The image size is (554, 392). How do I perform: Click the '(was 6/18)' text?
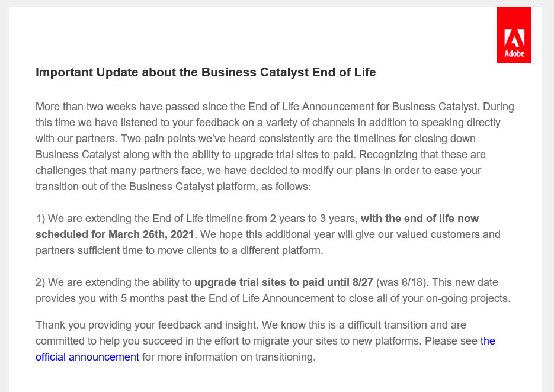[401, 282]
